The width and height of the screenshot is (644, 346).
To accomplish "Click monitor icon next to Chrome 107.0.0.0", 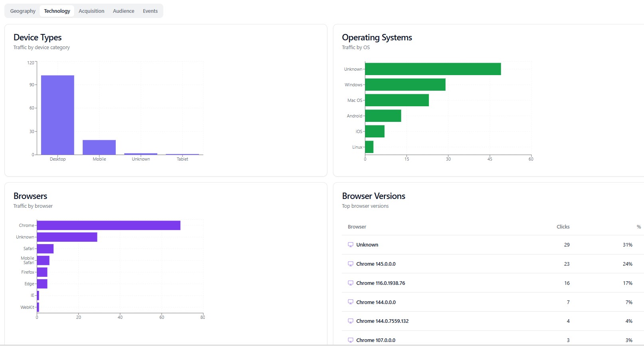I will (x=351, y=340).
